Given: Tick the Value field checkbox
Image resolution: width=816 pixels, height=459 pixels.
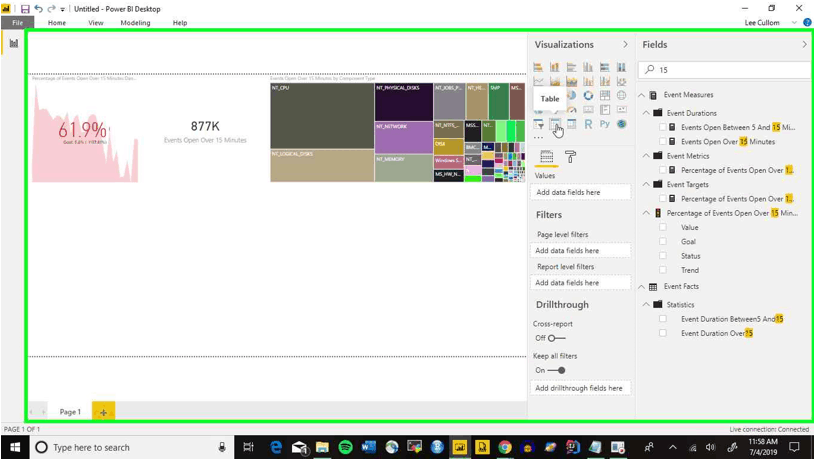Looking at the screenshot, I should click(662, 227).
